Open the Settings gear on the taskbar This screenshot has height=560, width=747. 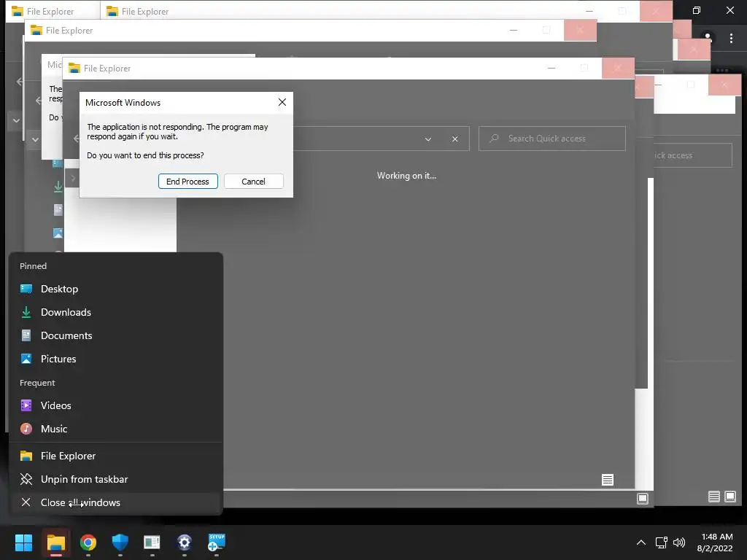pos(185,542)
